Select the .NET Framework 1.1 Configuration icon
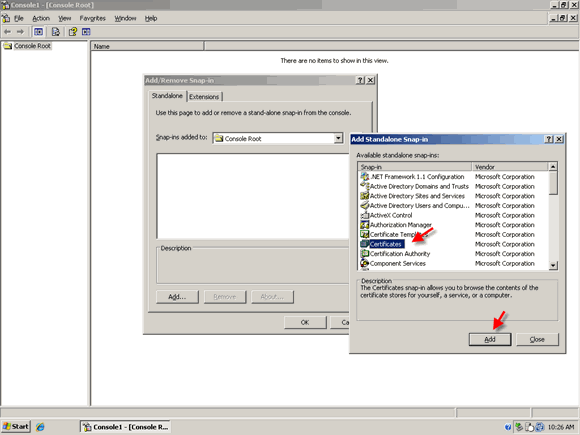This screenshot has width=580, height=435. [364, 176]
